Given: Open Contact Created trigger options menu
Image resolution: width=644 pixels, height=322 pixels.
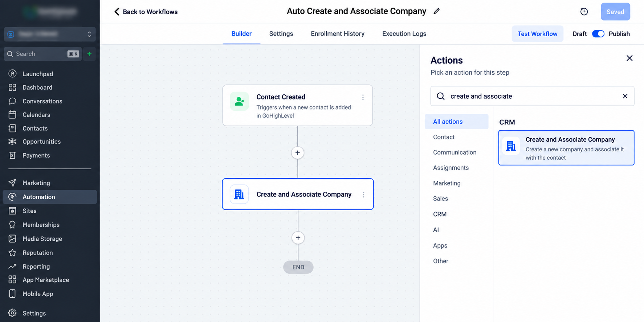Looking at the screenshot, I should tap(363, 97).
